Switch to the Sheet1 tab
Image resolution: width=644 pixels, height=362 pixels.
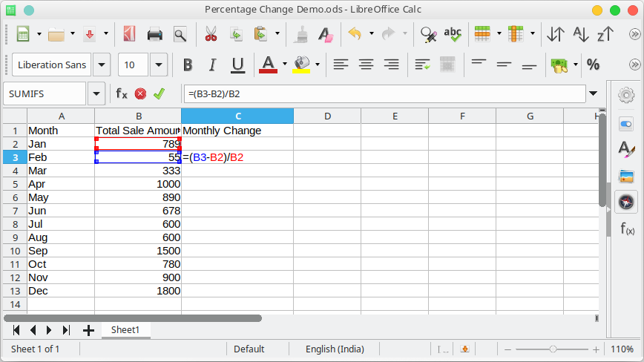tap(125, 329)
